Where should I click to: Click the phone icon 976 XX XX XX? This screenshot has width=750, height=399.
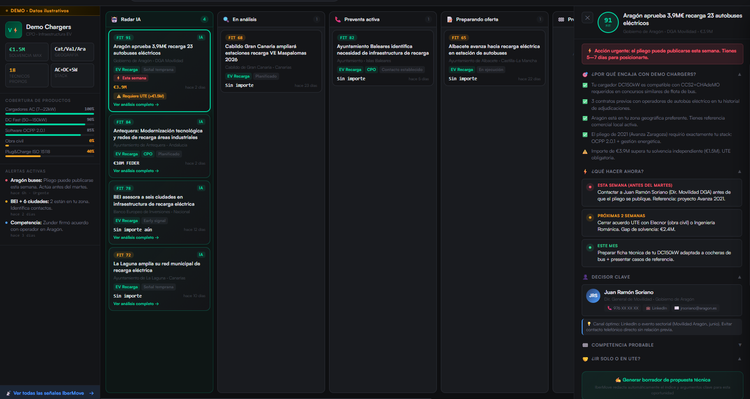point(609,309)
